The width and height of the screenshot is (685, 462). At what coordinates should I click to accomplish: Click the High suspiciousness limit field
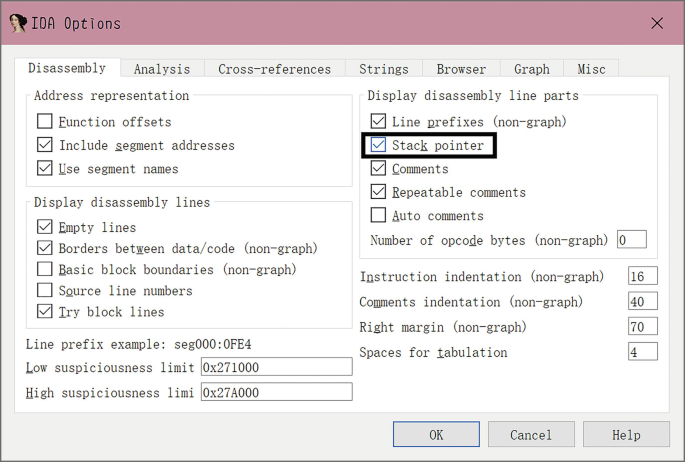pyautogui.click(x=277, y=392)
